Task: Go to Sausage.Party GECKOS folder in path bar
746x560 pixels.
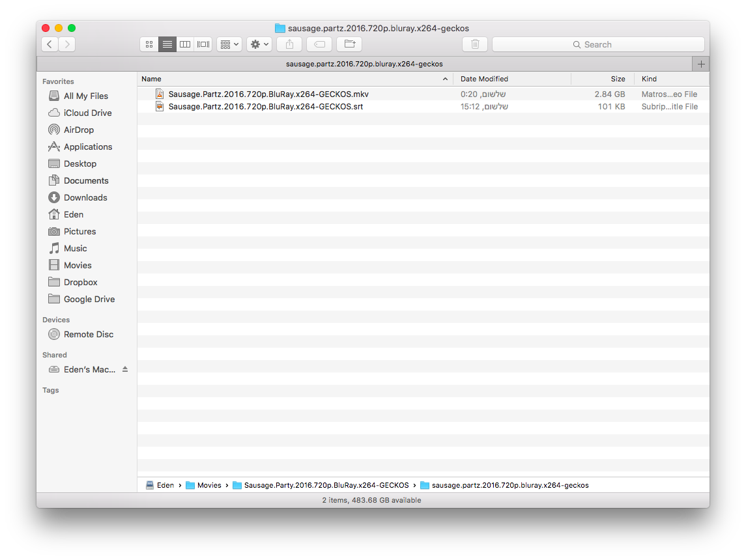Action: point(321,485)
